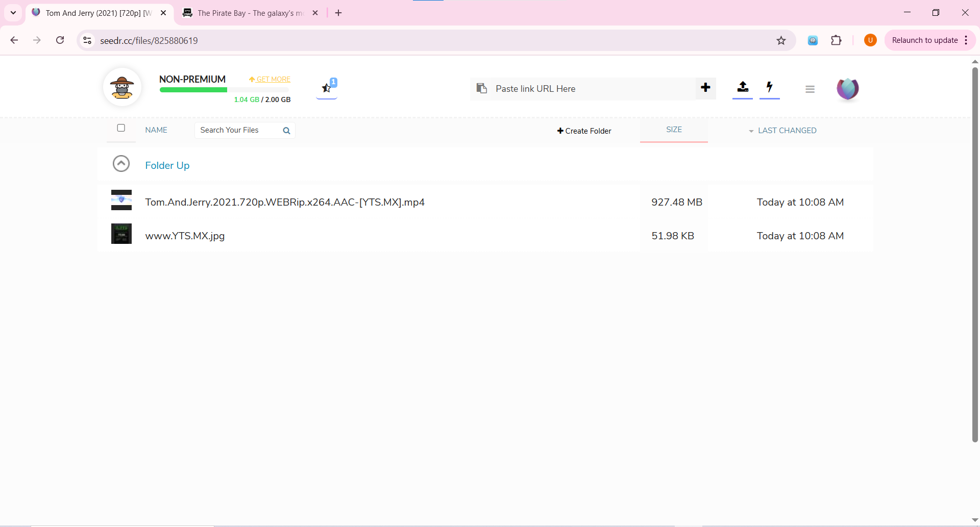Open a new browser tab

pyautogui.click(x=338, y=13)
